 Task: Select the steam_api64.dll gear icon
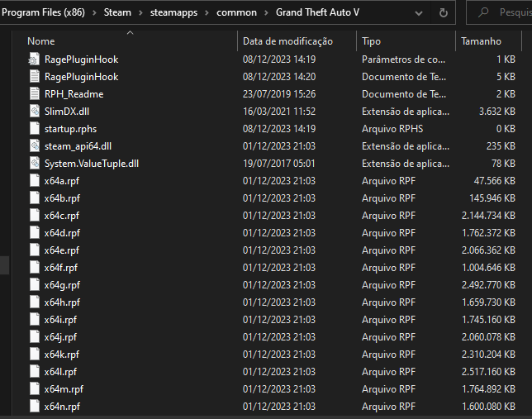34,145
